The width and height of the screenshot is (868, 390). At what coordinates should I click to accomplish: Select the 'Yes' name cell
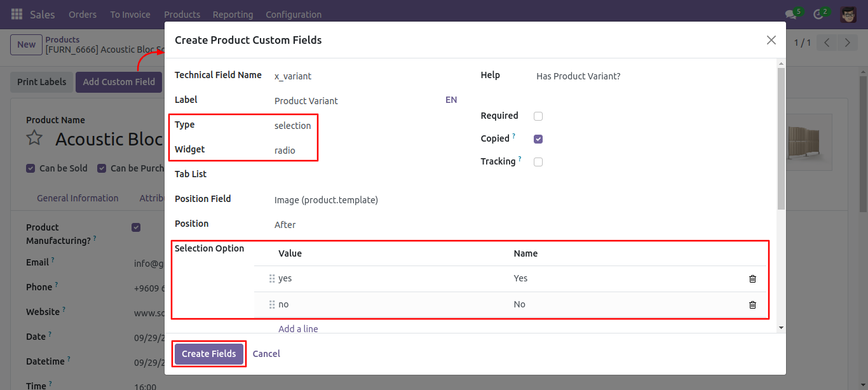[x=626, y=279]
